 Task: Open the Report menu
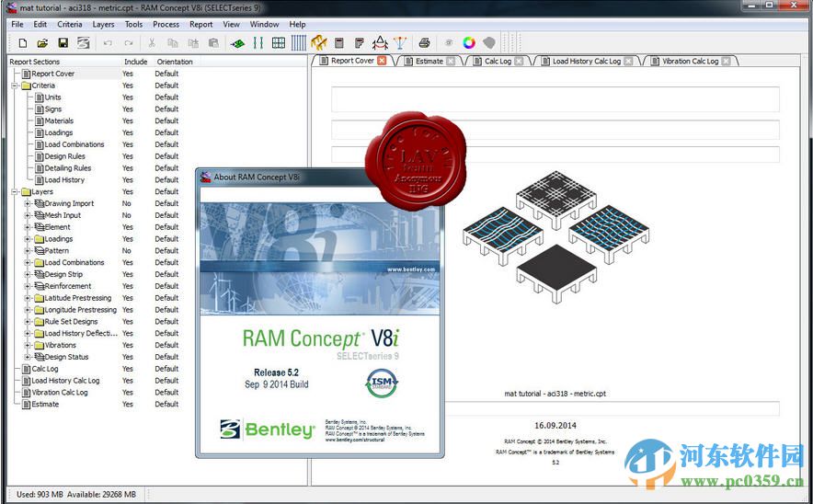click(x=200, y=24)
